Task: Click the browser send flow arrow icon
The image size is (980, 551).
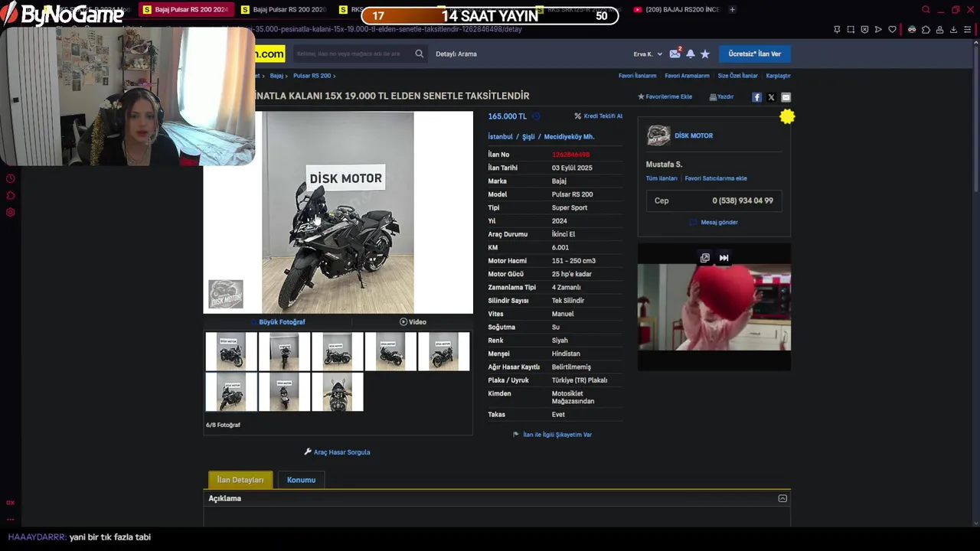Action: (x=878, y=30)
